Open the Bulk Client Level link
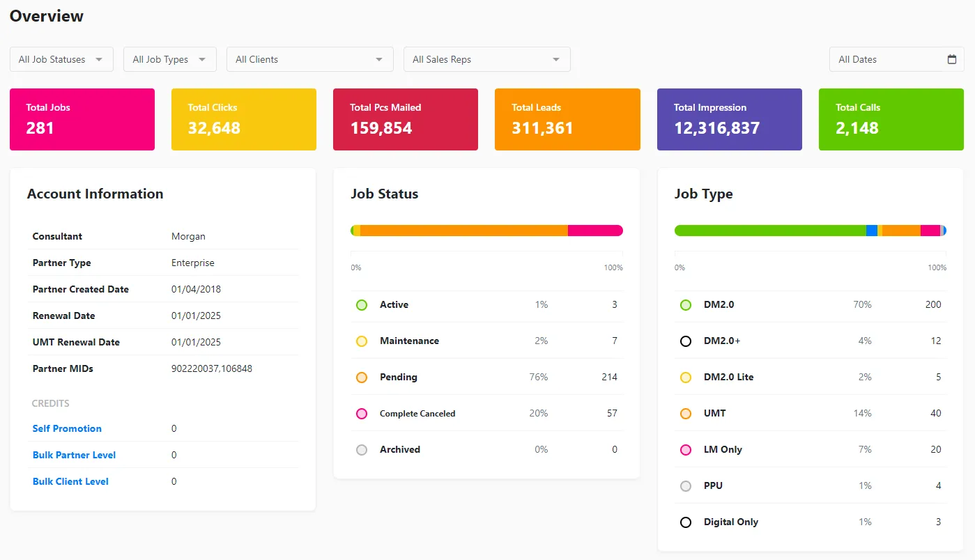Viewport: 975px width, 560px height. 70,481
